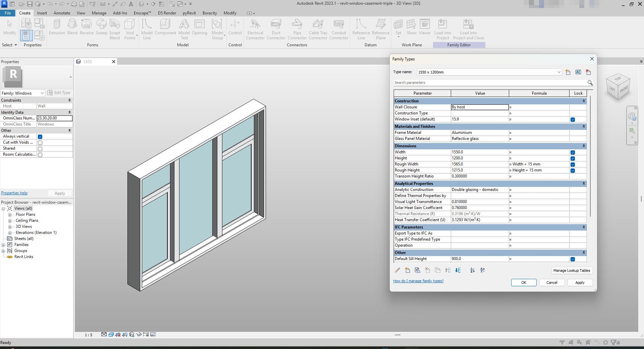Open the Manage ribbon tab
The height and width of the screenshot is (349, 644).
click(x=99, y=13)
